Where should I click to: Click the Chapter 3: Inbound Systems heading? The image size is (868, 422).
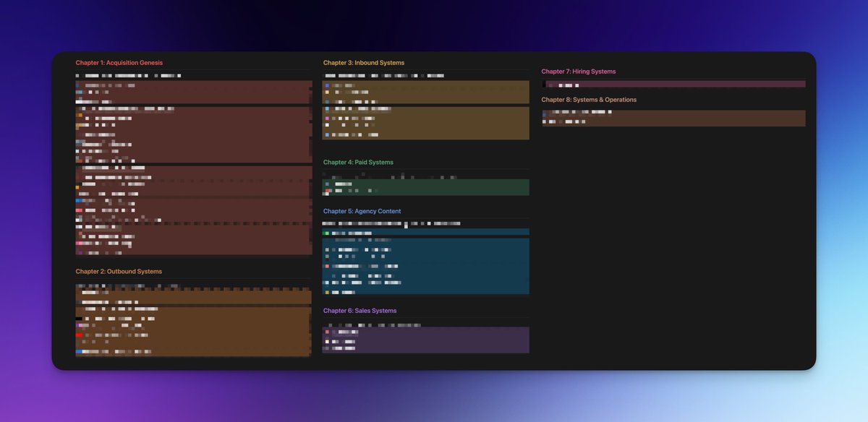coord(364,63)
